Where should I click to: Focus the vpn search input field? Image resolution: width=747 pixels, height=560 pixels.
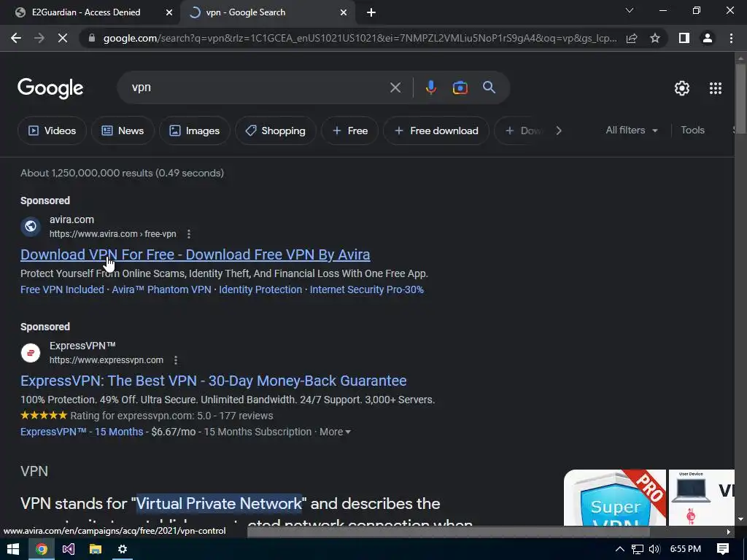[x=258, y=87]
